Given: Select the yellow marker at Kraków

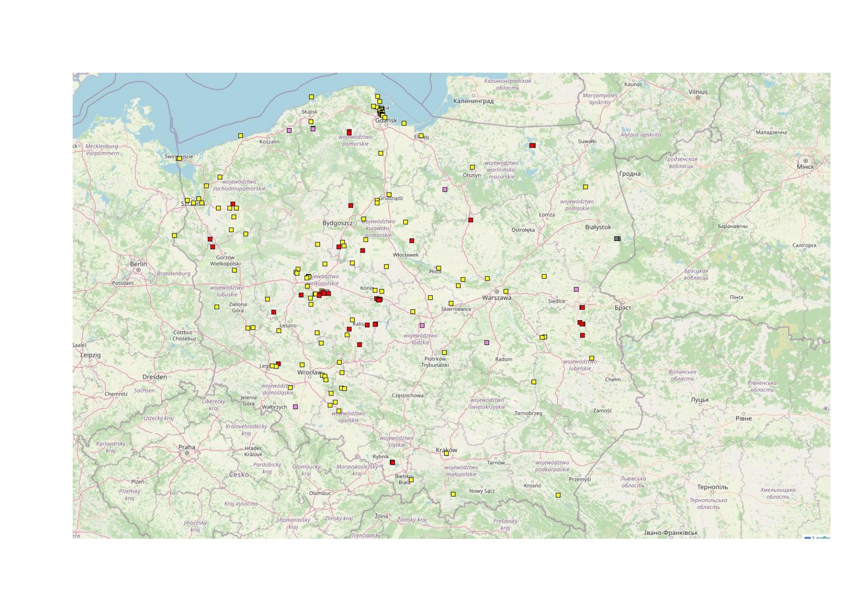Looking at the screenshot, I should 446,453.
